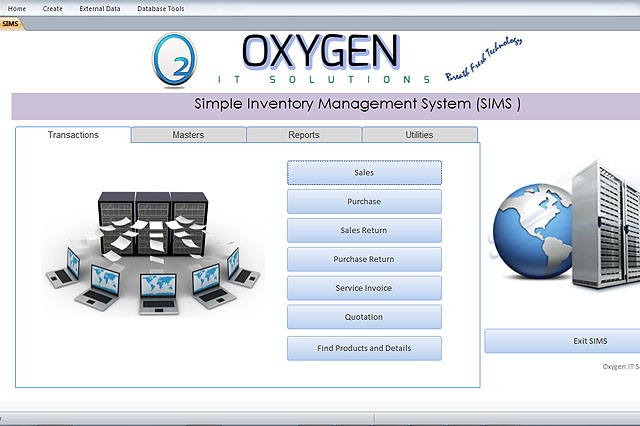Open the Home ribbon tab
Image resolution: width=640 pixels, height=426 pixels.
(x=17, y=9)
